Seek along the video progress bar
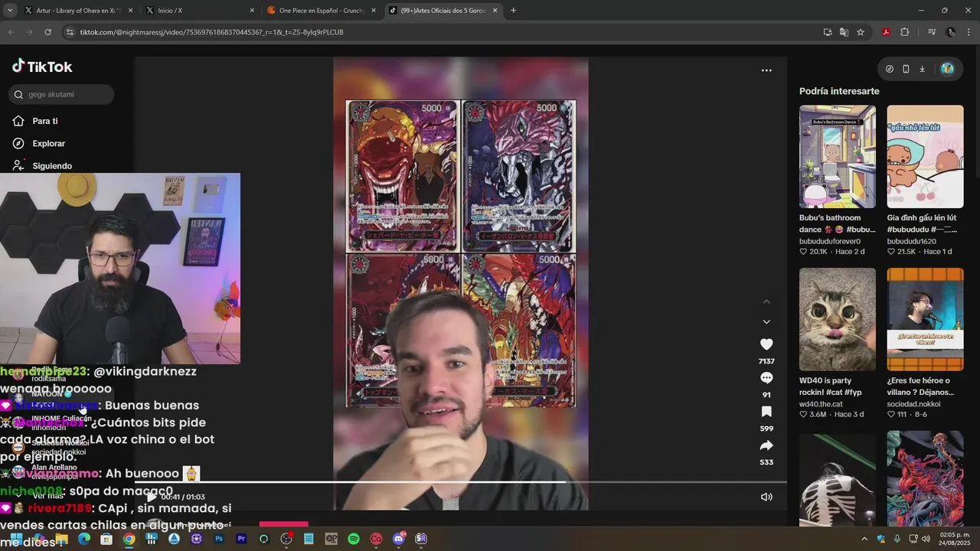 coord(461,482)
